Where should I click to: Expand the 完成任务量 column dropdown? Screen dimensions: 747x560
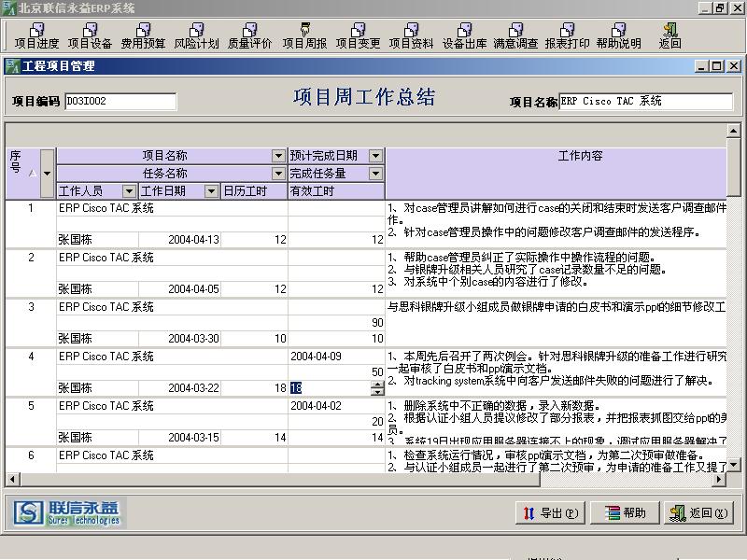coord(376,174)
